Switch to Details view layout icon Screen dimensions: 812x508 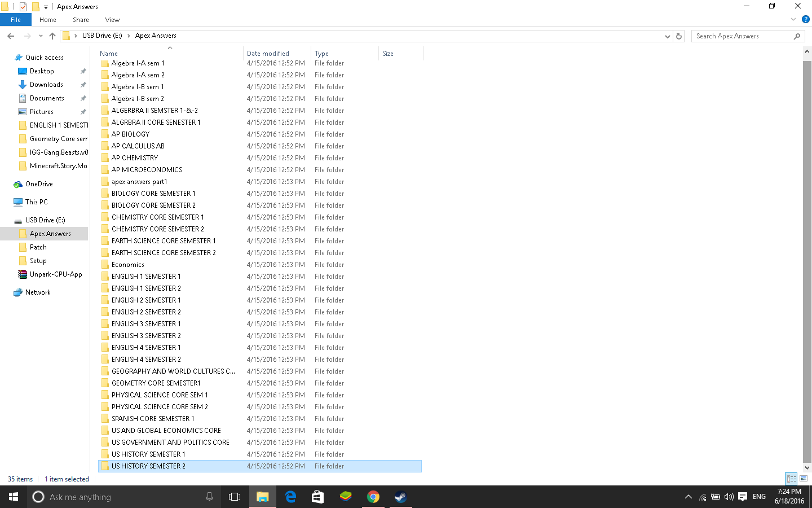coord(791,479)
